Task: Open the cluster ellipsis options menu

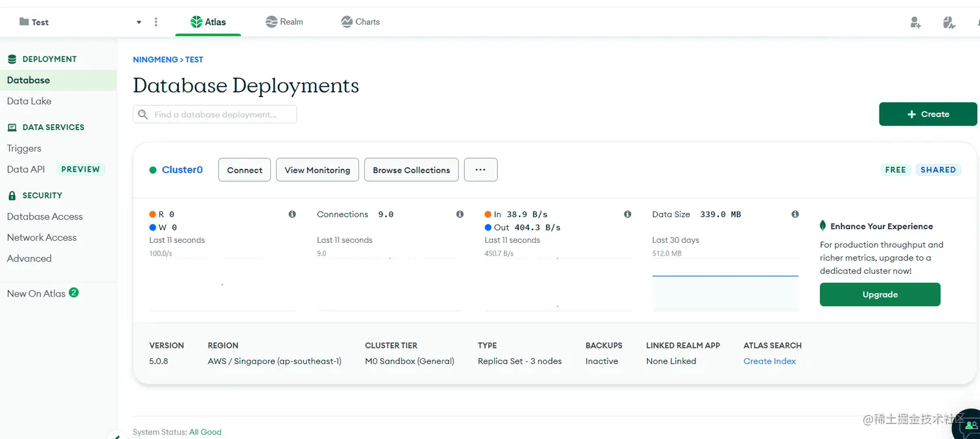Action: pyautogui.click(x=480, y=170)
